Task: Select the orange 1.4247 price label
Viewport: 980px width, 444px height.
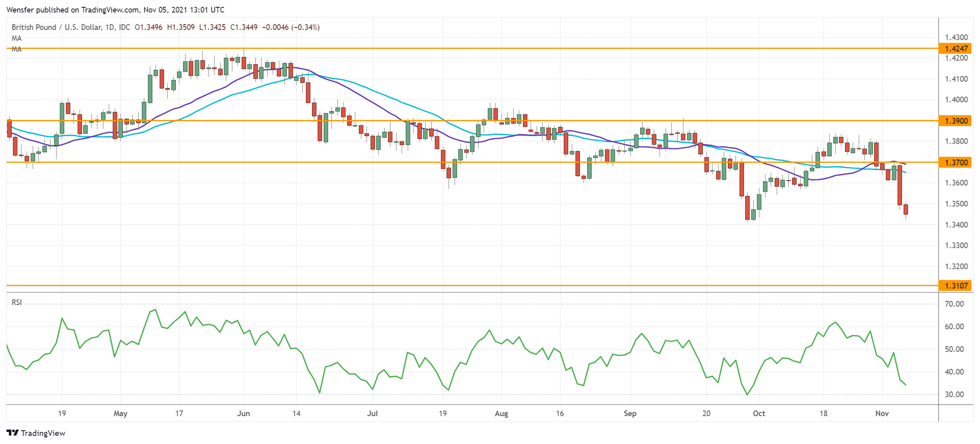Action: (x=956, y=48)
